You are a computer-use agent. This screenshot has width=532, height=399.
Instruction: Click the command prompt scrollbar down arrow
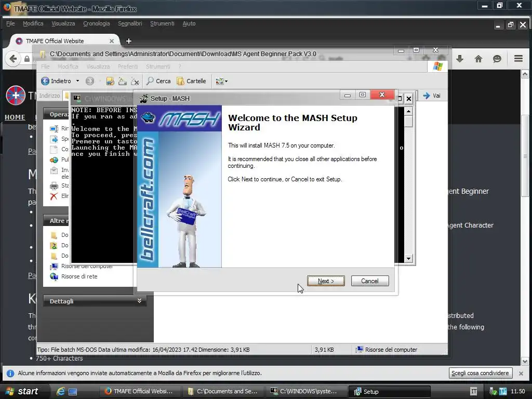(x=408, y=258)
